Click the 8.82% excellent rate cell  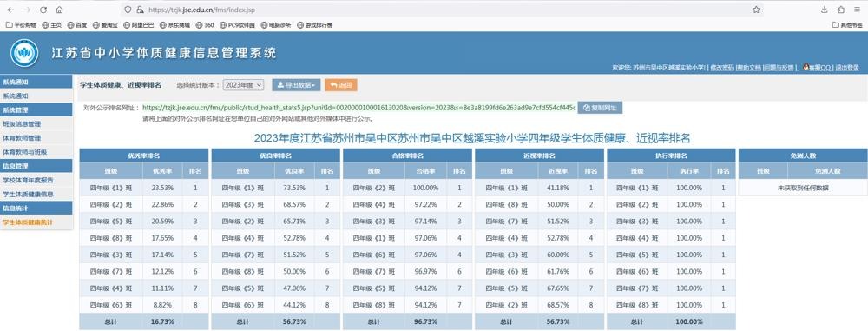pos(162,305)
